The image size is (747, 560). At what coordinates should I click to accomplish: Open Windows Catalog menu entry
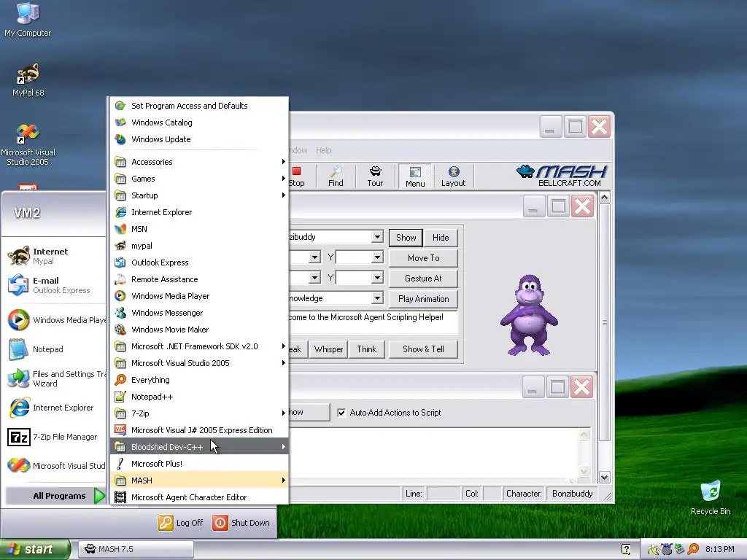200,122
